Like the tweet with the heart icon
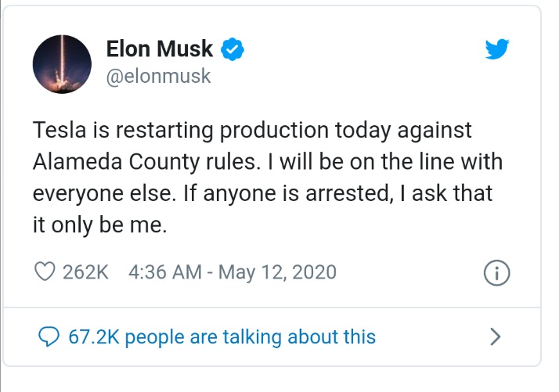Image resolution: width=559 pixels, height=392 pixels. coord(45,272)
